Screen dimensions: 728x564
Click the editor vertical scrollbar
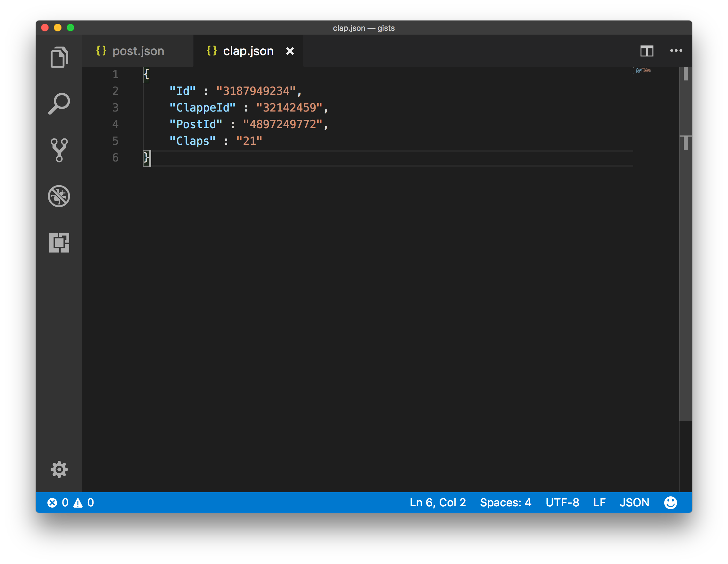[x=685, y=243]
